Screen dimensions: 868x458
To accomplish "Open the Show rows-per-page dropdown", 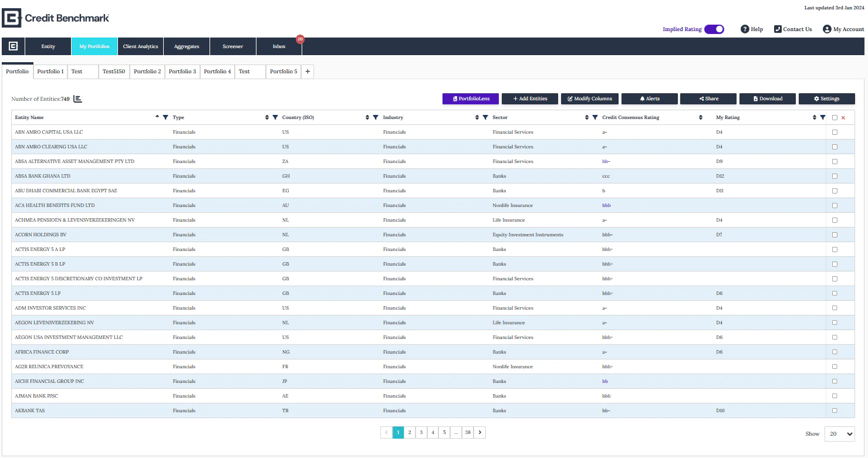I will (840, 434).
